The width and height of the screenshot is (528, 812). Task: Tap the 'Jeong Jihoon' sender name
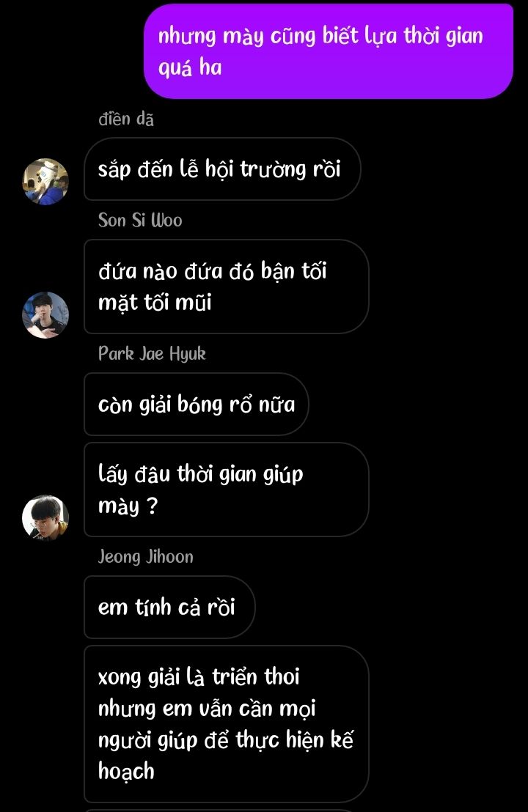click(146, 557)
